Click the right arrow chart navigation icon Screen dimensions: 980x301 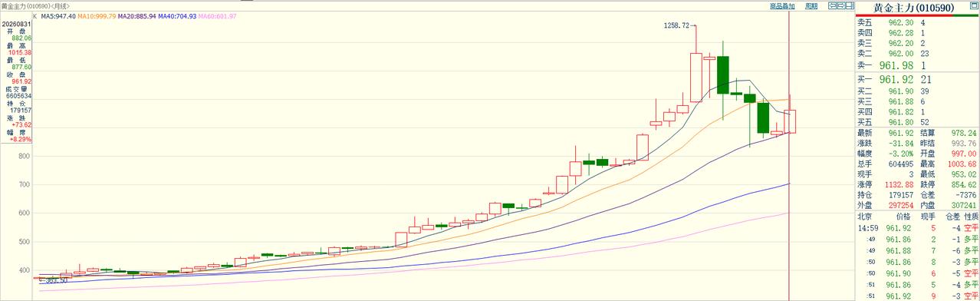click(x=840, y=6)
